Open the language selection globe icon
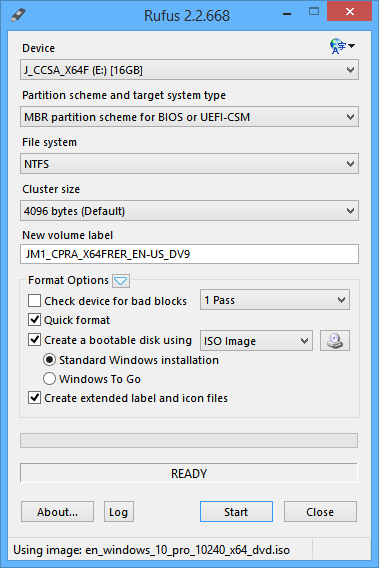The height and width of the screenshot is (568, 379). click(x=342, y=46)
